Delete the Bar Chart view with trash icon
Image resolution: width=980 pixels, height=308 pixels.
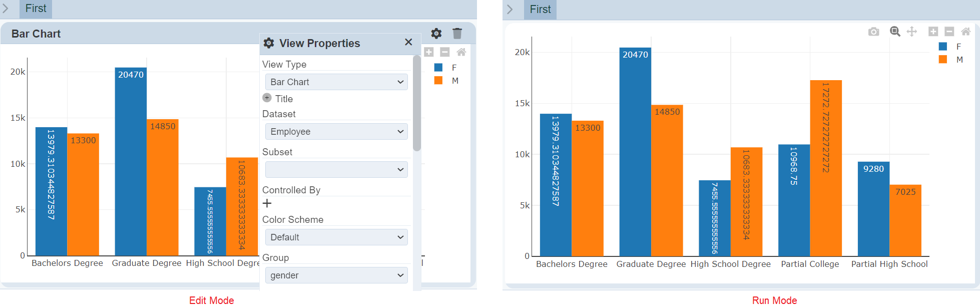click(x=457, y=34)
